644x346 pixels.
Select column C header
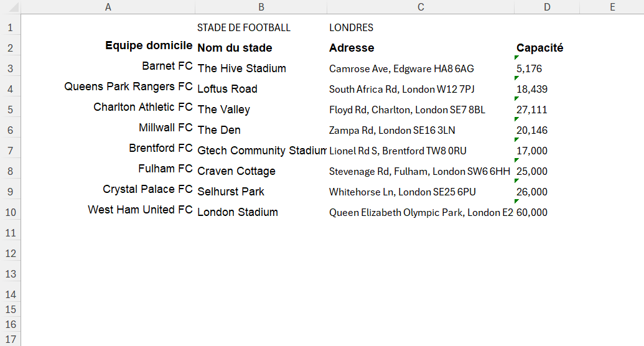(421, 7)
